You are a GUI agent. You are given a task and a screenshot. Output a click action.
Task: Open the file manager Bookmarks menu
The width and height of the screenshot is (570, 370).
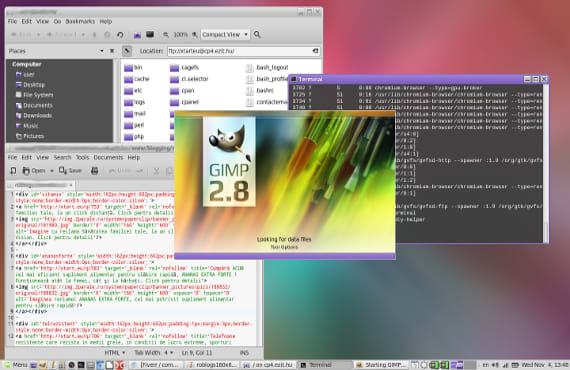coord(80,21)
